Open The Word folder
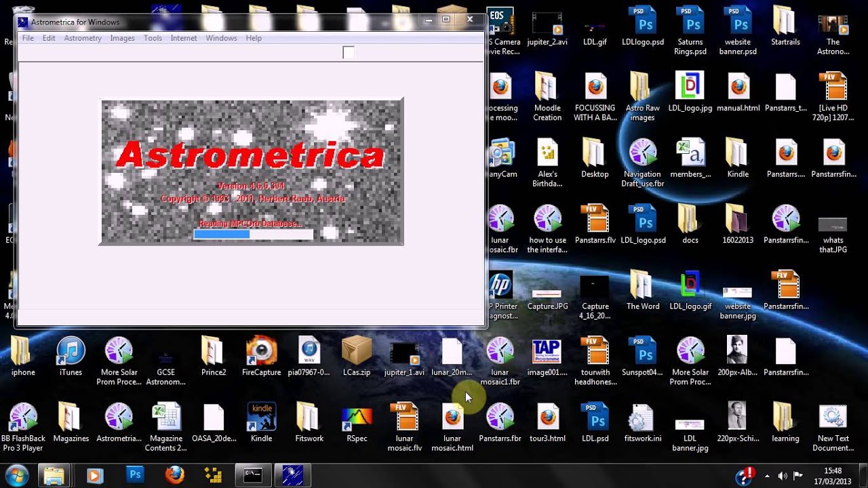868x488 pixels. click(643, 291)
